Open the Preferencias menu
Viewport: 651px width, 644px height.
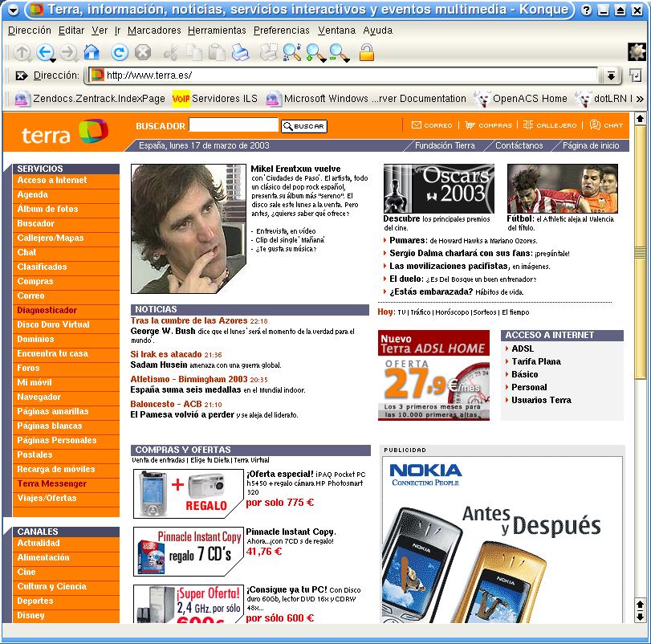tap(281, 31)
